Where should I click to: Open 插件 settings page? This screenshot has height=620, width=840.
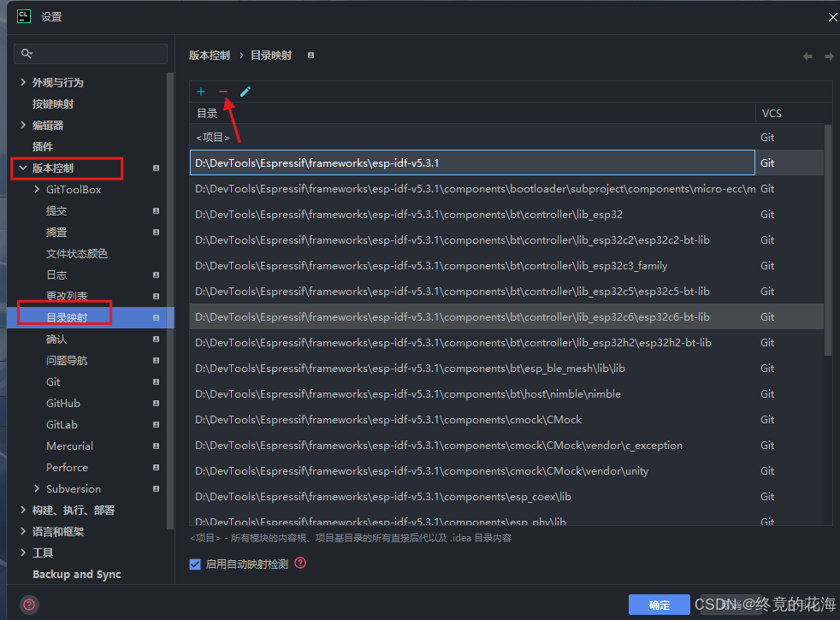[x=42, y=147]
